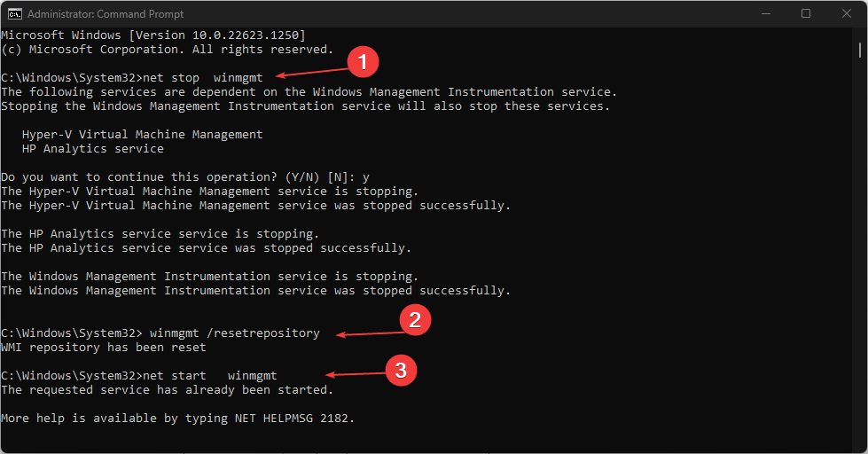Click the red step 1 marker
The image size is (868, 454).
coord(362,63)
